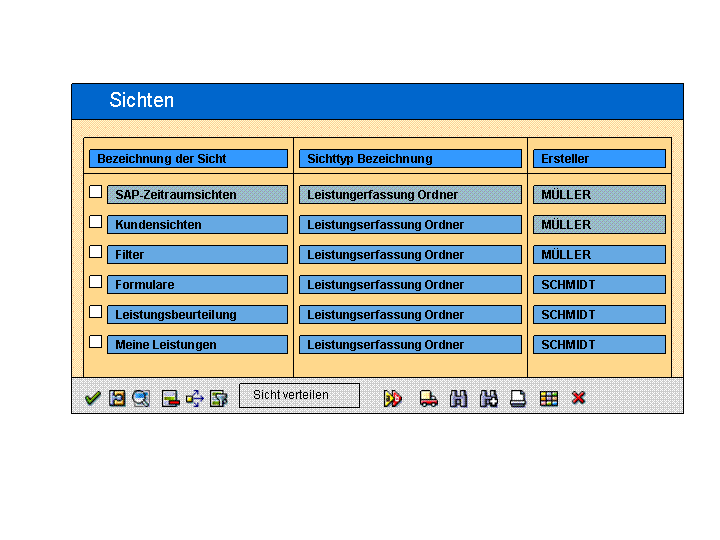Select the Leistungsbeurteilung entry
The image size is (720, 540).
coord(197,315)
